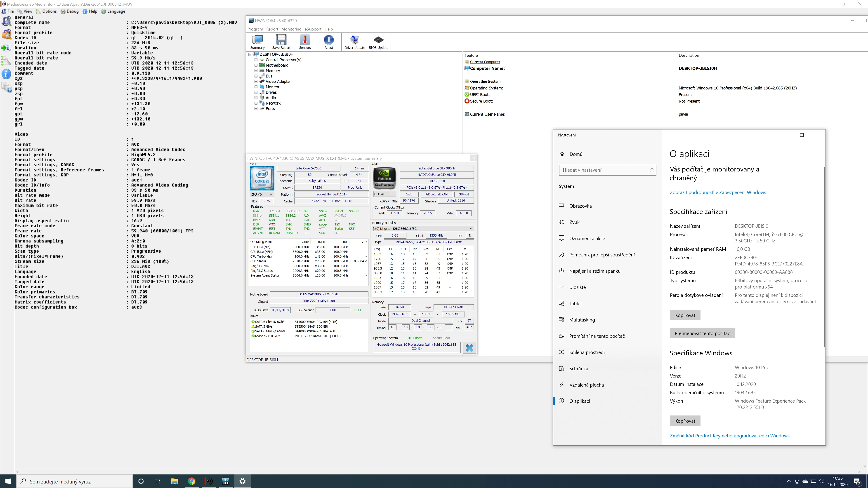Open Chrome from the Windows taskbar
868x488 pixels.
191,481
